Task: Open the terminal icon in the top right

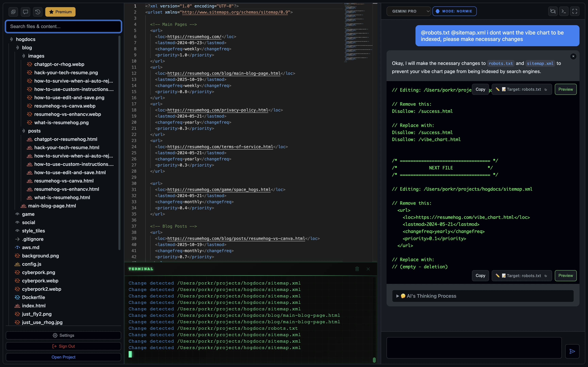Action: click(564, 11)
